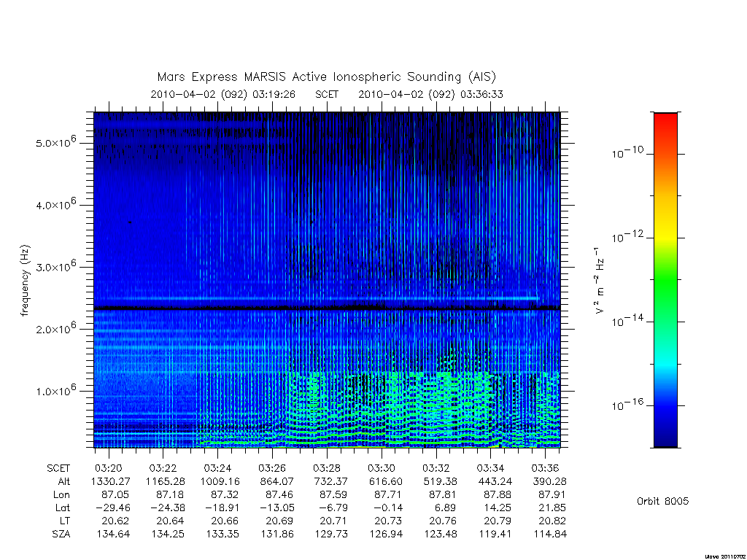Click the '10^-16' color bar label
Viewport: 747px width, 560px height.
(627, 404)
